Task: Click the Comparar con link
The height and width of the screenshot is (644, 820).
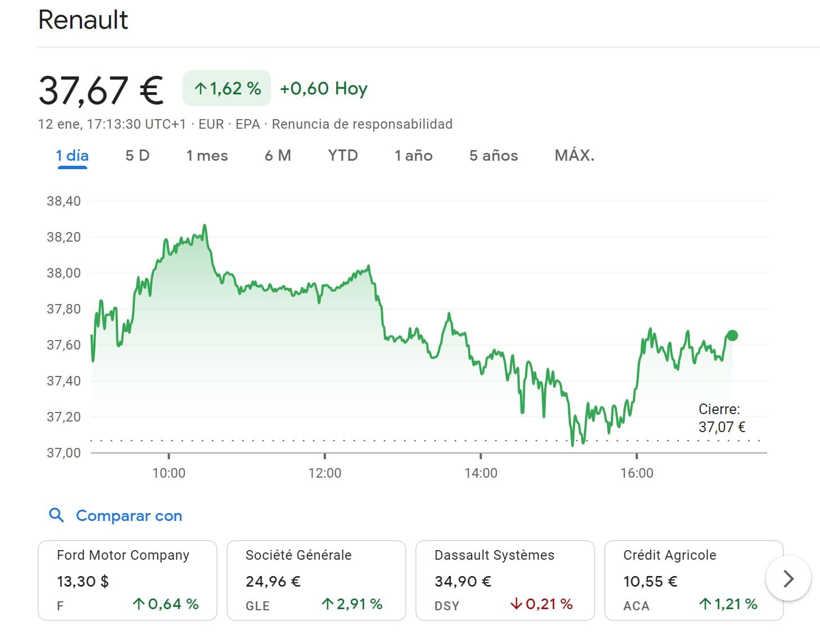Action: pyautogui.click(x=129, y=516)
